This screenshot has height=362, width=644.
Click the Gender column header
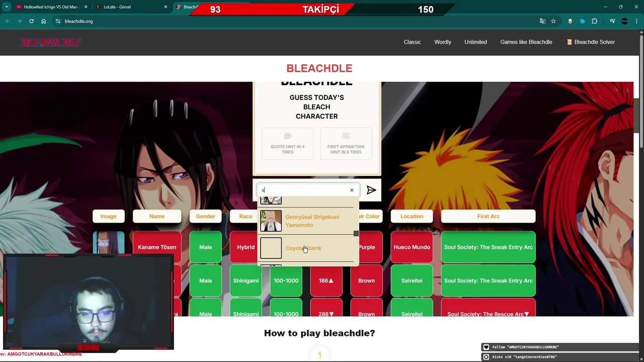[205, 216]
